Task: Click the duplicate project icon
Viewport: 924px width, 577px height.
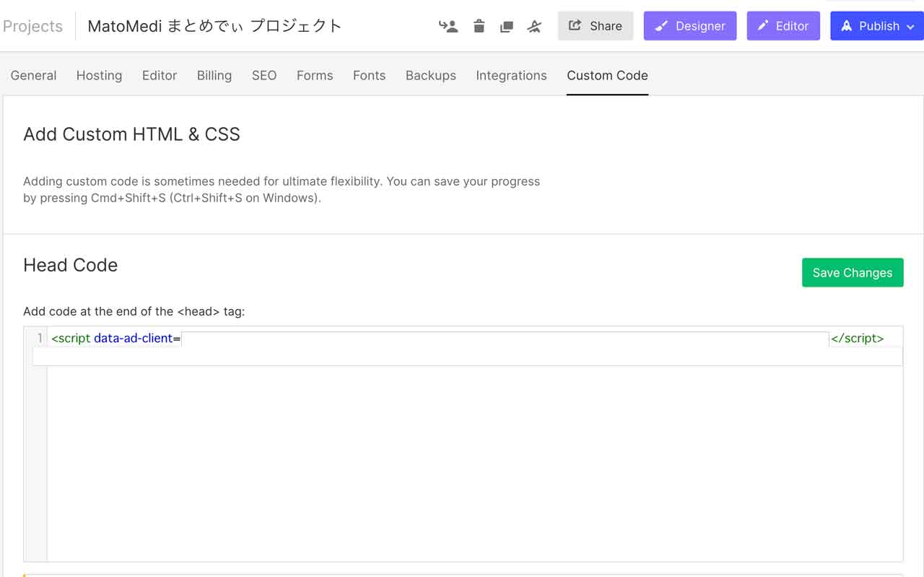Action: (507, 27)
